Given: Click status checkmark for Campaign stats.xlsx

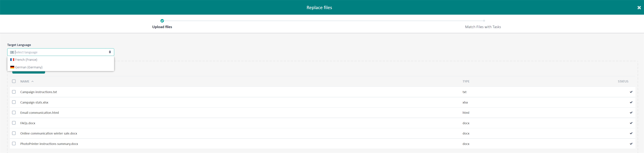Looking at the screenshot, I should 631,102.
